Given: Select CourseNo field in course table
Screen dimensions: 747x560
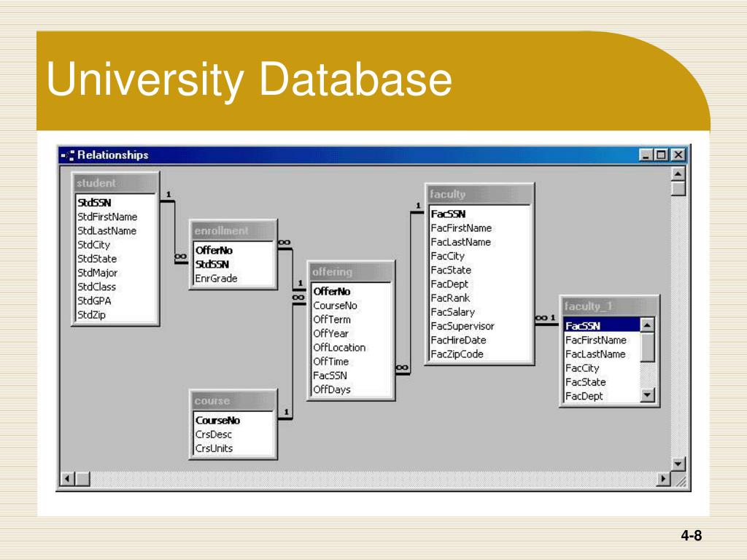Looking at the screenshot, I should click(217, 421).
